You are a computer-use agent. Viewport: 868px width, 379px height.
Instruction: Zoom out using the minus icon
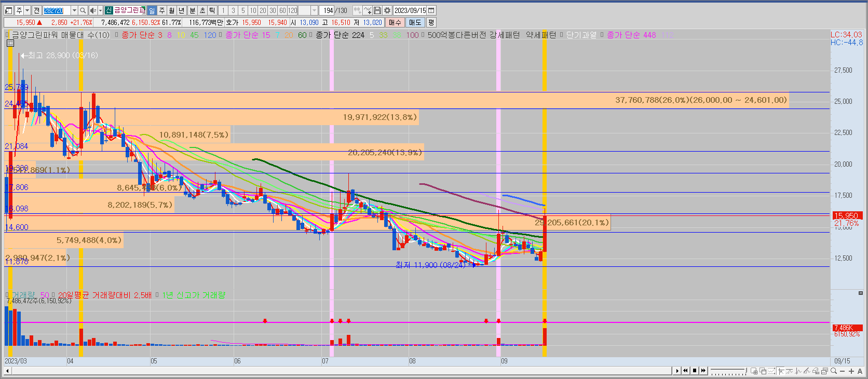pyautogui.click(x=842, y=371)
